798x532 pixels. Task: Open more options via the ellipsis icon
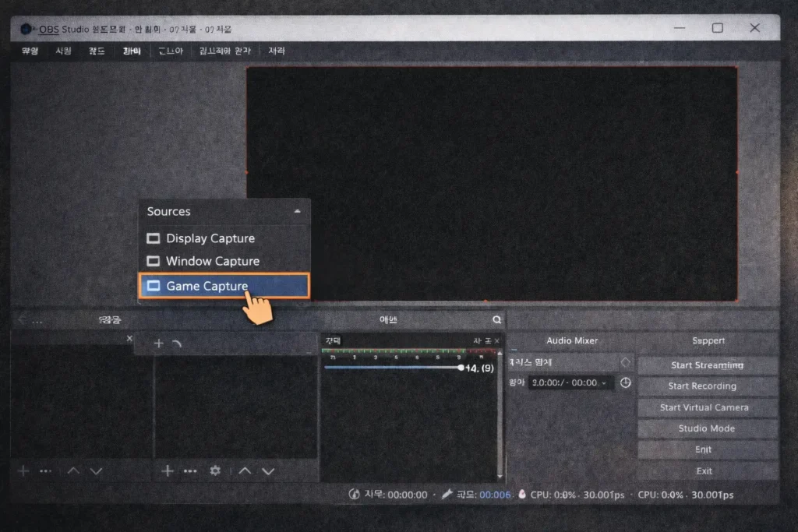tap(190, 470)
